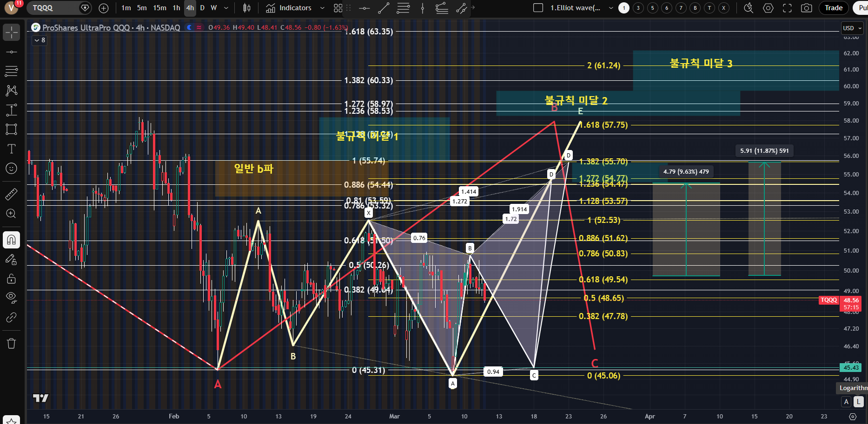This screenshot has height=424, width=868.
Task: Toggle hide all drawings eye icon
Action: coord(11,297)
